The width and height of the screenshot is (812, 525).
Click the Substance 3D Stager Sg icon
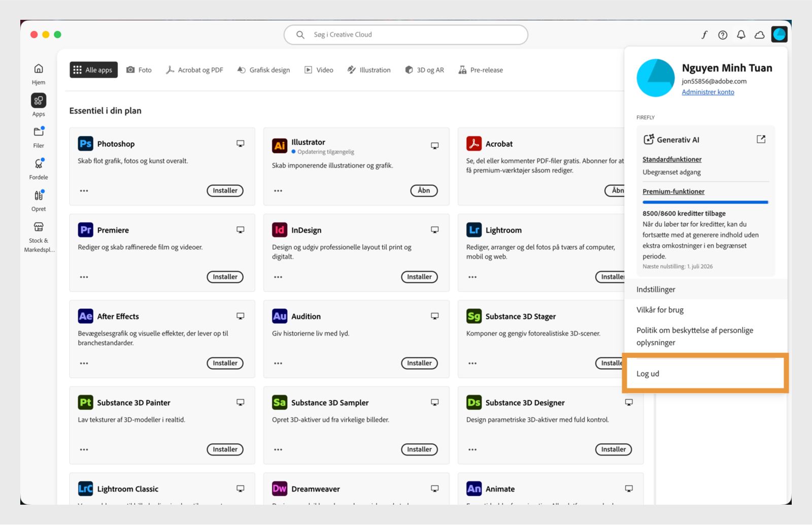click(474, 316)
